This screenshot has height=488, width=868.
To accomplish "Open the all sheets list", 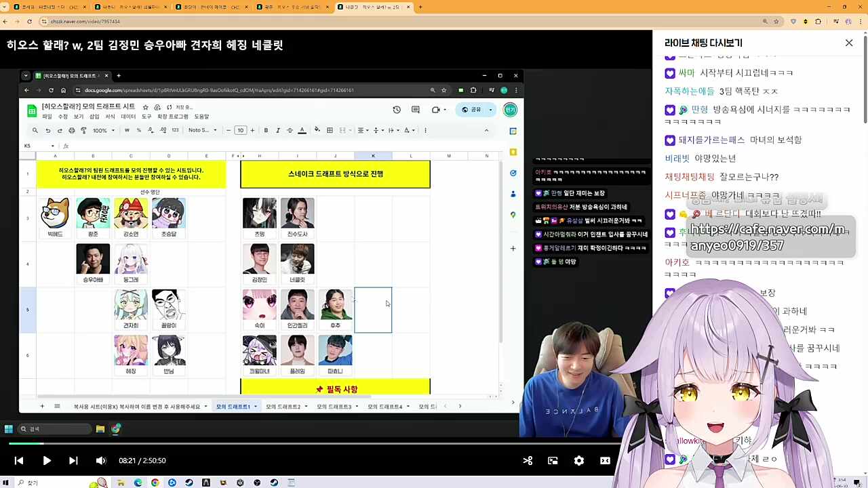I will click(x=57, y=407).
